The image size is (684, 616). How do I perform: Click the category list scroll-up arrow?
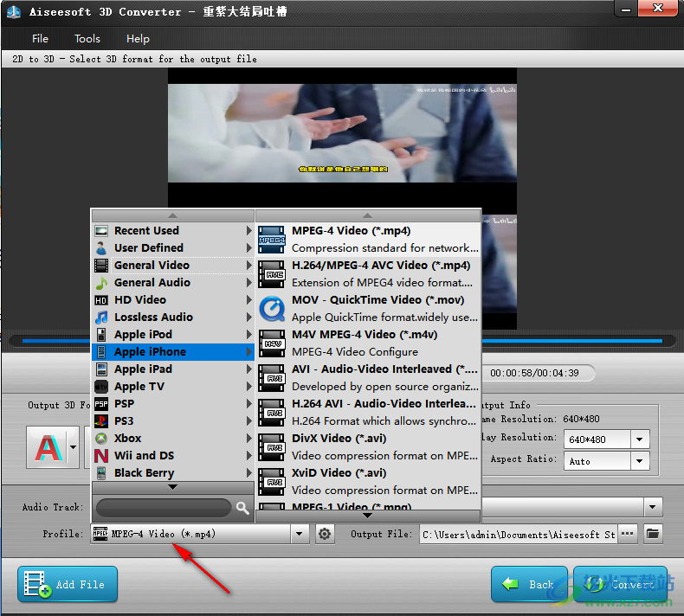173,215
